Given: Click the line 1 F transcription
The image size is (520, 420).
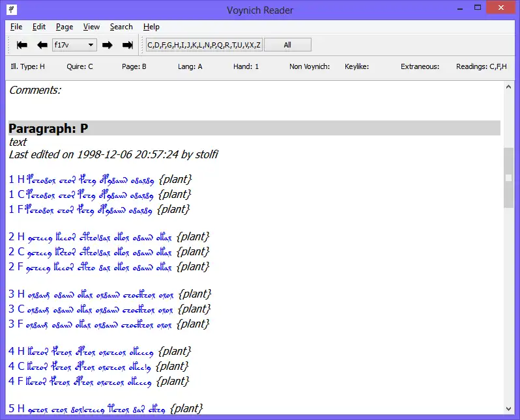Looking at the screenshot, I should tap(99, 210).
